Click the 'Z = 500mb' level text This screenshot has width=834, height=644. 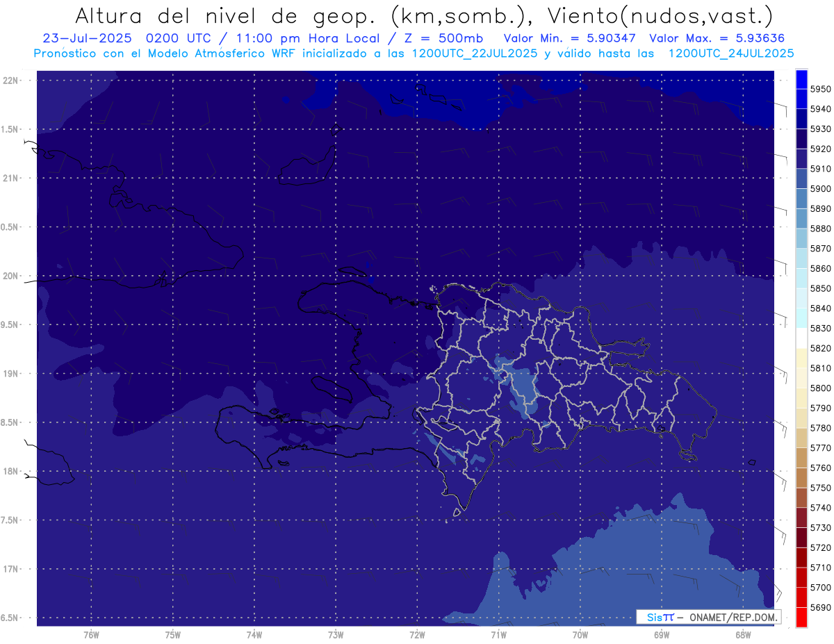(x=439, y=39)
